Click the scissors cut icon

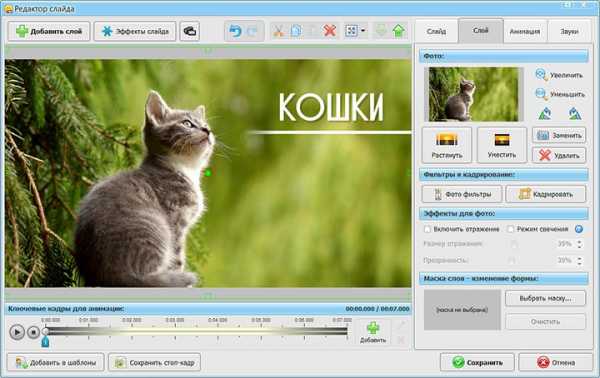click(x=278, y=31)
